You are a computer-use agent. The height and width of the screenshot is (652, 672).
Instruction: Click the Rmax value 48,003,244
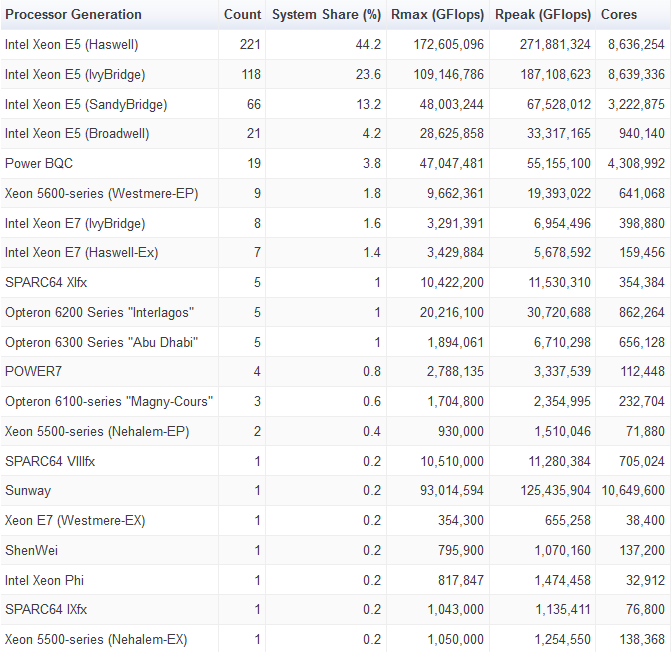tap(451, 104)
